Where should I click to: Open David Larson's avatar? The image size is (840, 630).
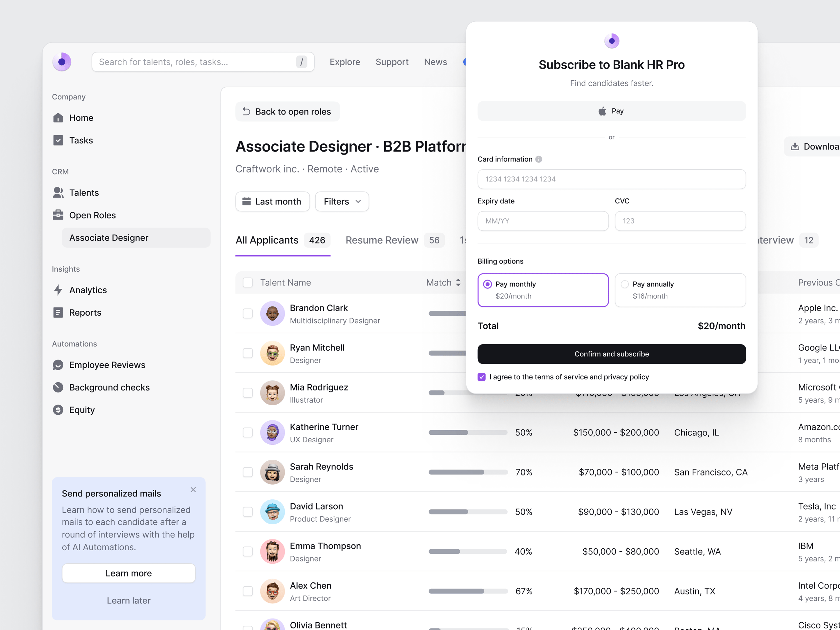272,512
